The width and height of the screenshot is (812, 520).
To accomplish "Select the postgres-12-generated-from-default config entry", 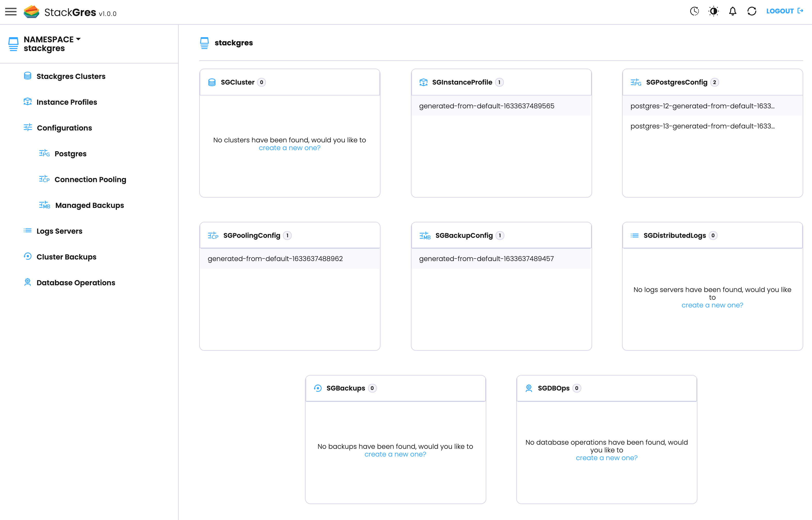I will pyautogui.click(x=703, y=106).
